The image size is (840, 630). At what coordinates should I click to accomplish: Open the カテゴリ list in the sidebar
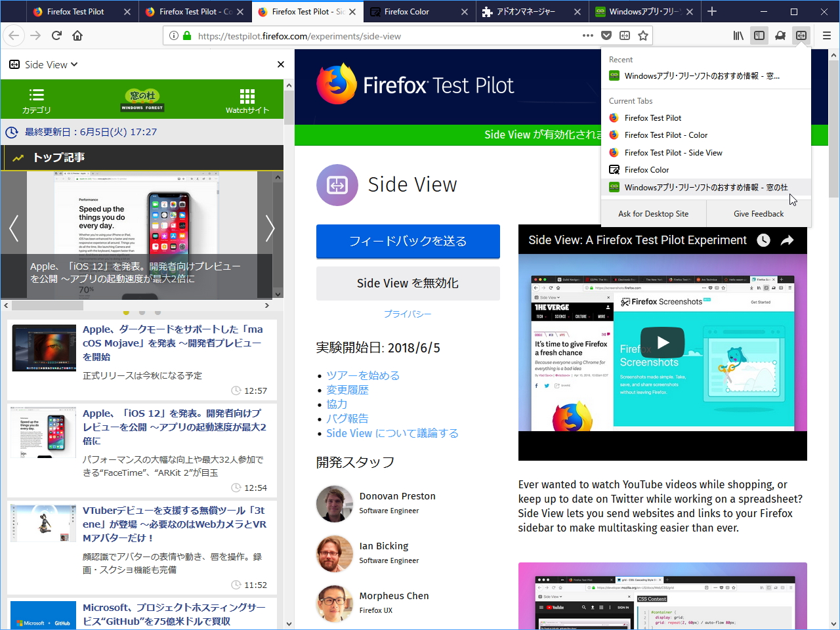pos(36,98)
